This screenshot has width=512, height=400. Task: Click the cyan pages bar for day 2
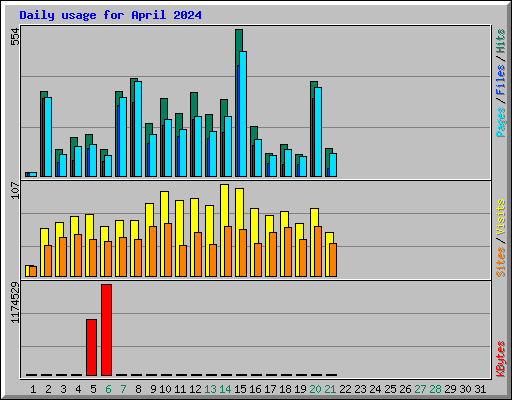48,137
